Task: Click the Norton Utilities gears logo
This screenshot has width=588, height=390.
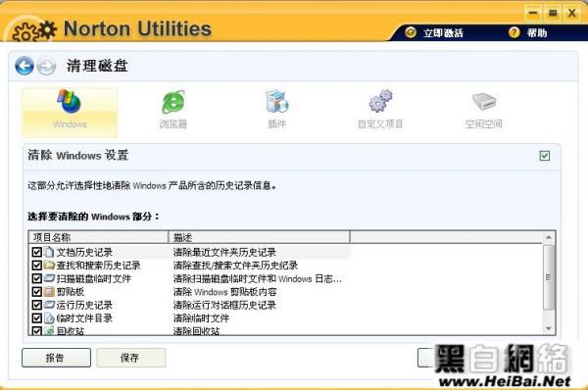Action: [33, 31]
